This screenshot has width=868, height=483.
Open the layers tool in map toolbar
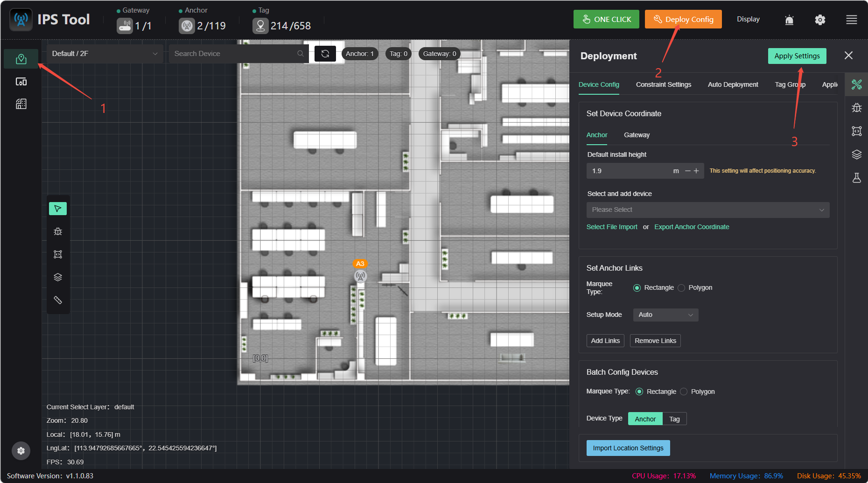(58, 277)
